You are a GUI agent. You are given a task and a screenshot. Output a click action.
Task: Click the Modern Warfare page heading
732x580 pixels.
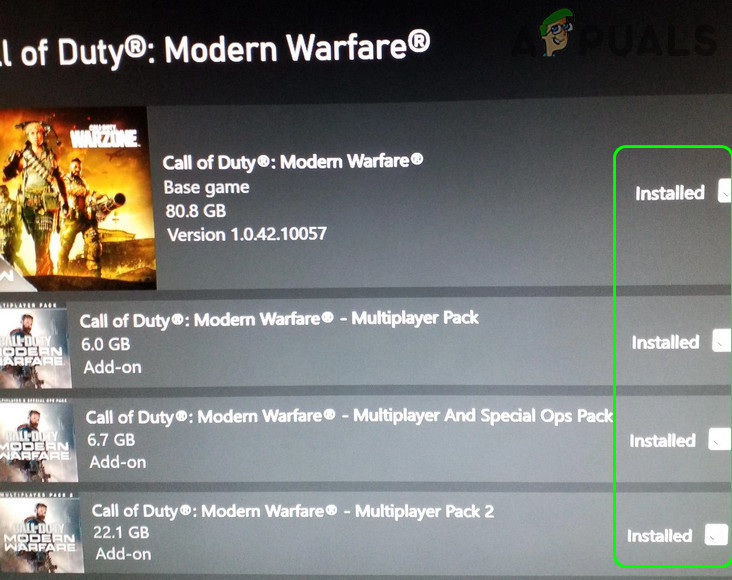215,51
